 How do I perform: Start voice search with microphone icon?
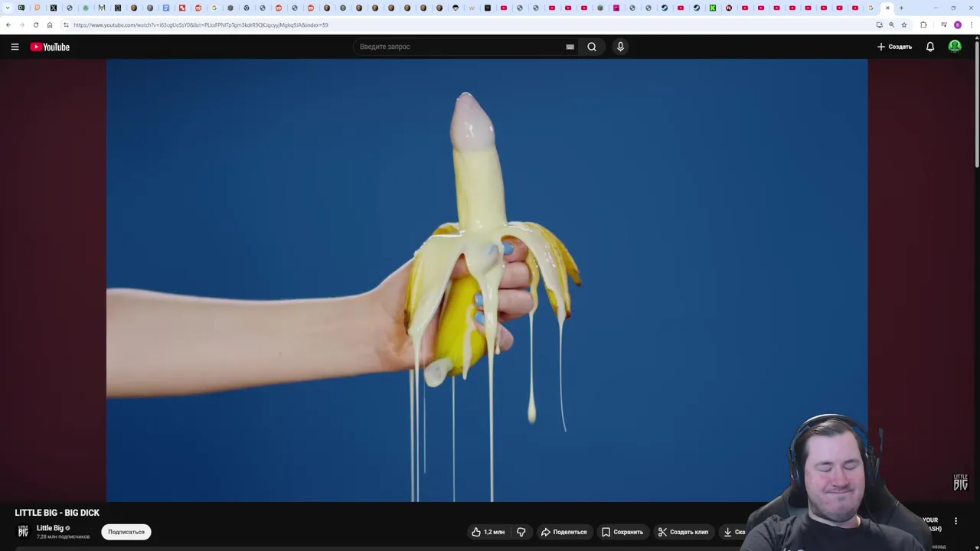pos(620,47)
